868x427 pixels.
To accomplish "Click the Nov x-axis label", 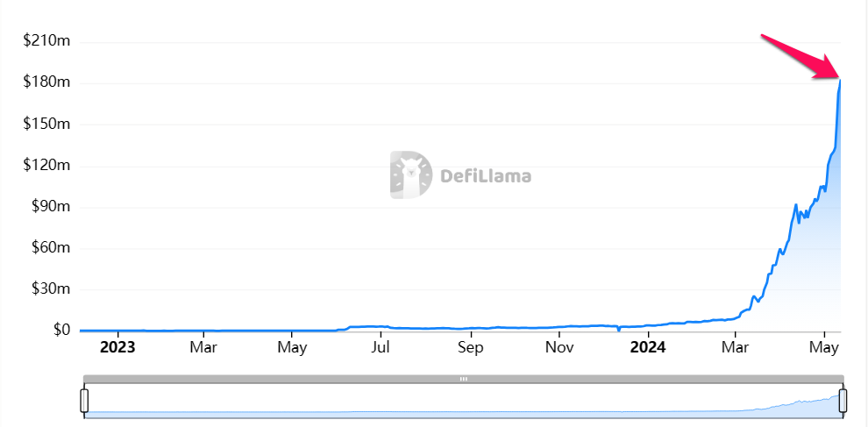I will [x=559, y=347].
